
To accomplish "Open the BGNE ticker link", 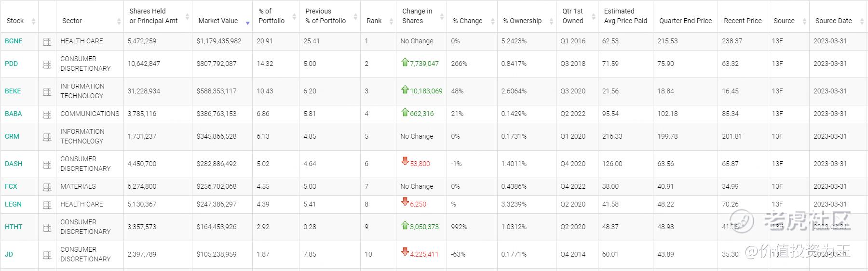I will coord(14,41).
